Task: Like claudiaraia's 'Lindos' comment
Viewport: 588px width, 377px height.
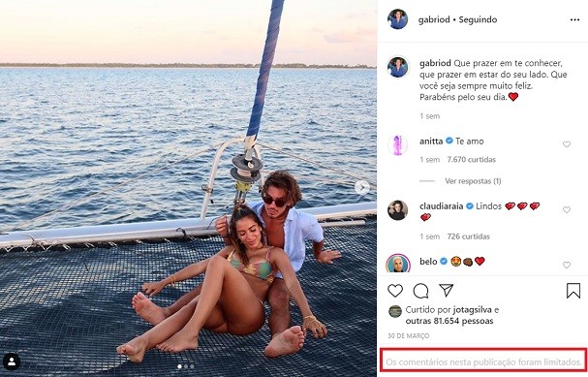Action: pos(567,209)
